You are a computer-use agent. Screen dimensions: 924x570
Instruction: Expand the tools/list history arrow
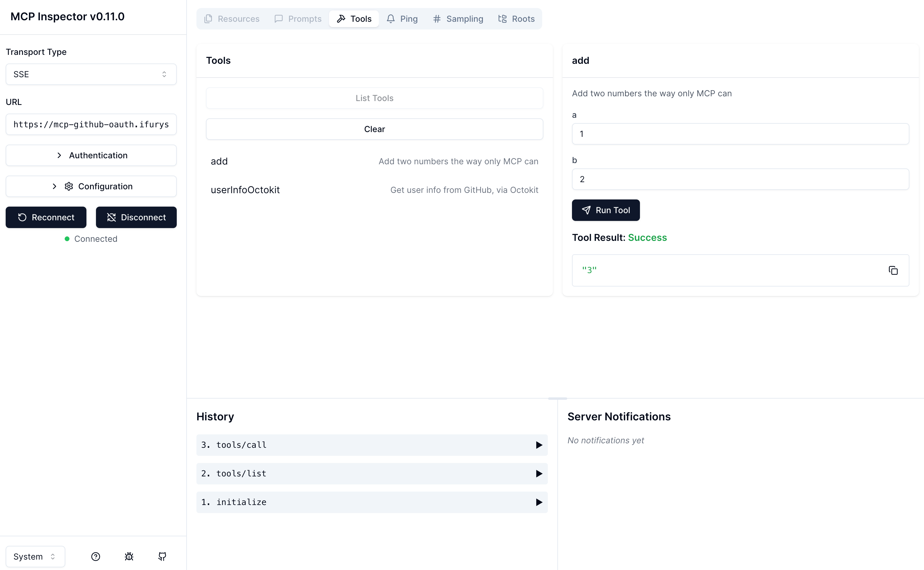539,473
